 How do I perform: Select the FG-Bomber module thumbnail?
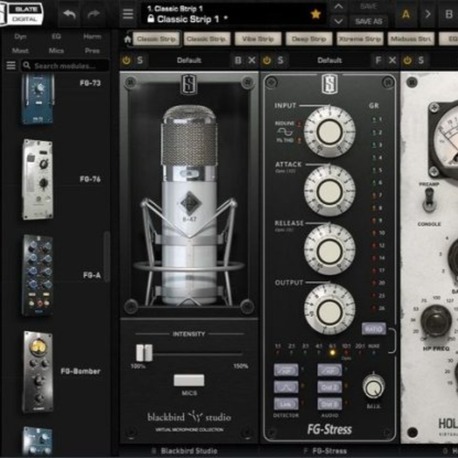(37, 372)
